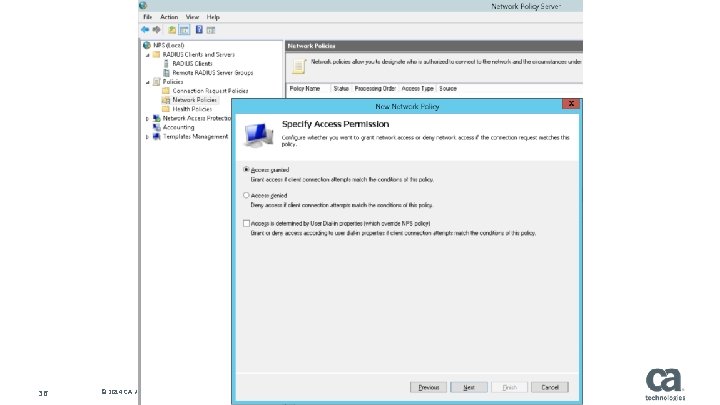Close the New Network Policy dialog
The image size is (720, 405).
571,104
